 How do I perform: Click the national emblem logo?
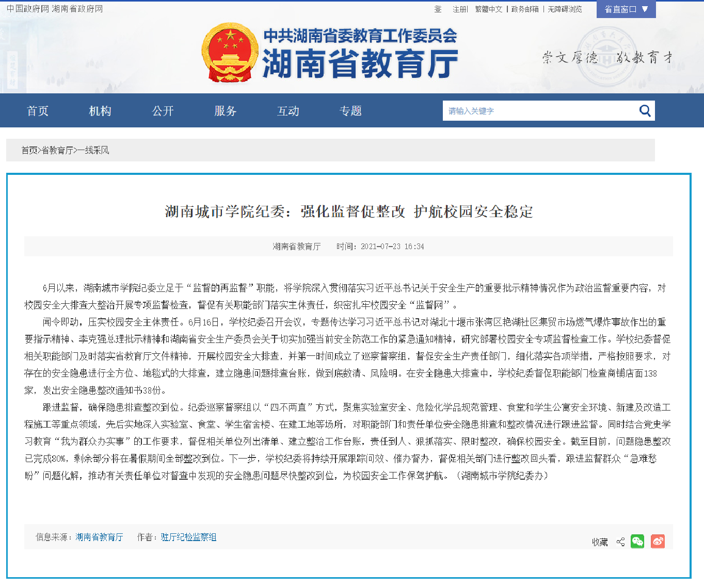(x=230, y=52)
